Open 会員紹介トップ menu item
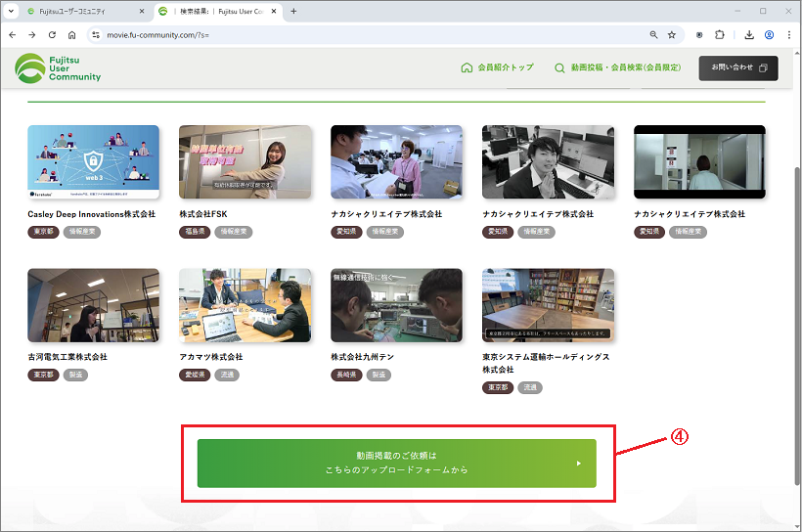Image resolution: width=802 pixels, height=532 pixels. [497, 67]
